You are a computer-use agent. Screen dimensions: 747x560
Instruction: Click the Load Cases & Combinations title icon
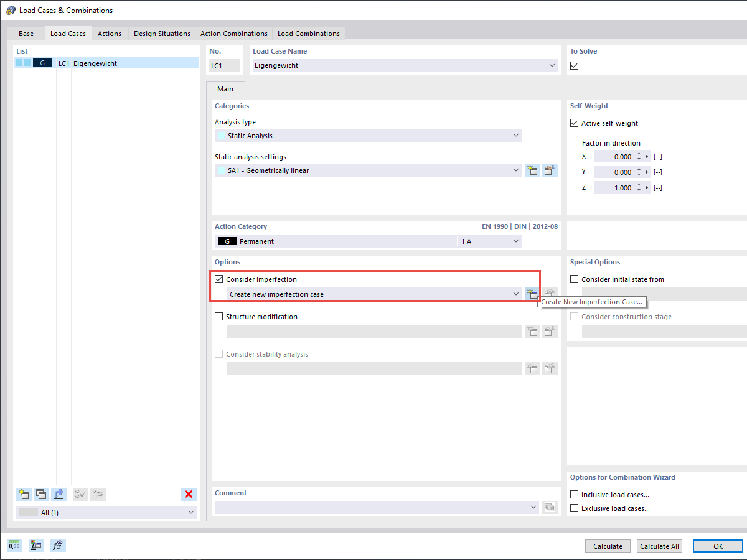tap(11, 10)
